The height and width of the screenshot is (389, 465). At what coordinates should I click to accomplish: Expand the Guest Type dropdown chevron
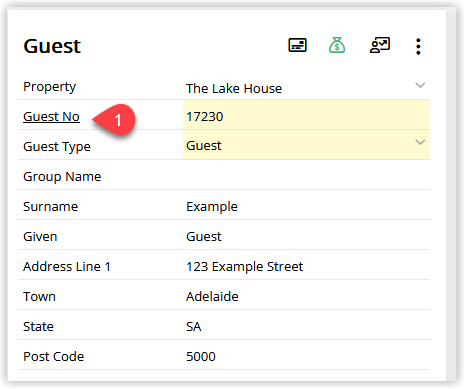420,142
